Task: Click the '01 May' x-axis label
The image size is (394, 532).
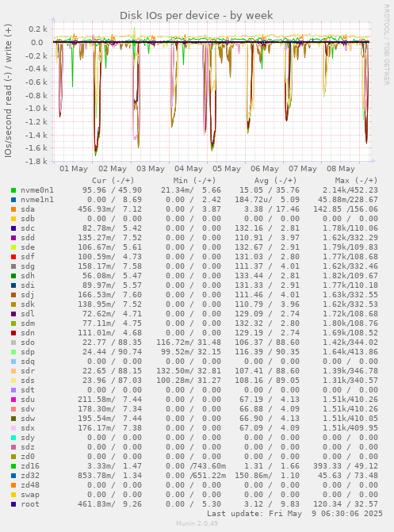Action: tap(74, 169)
